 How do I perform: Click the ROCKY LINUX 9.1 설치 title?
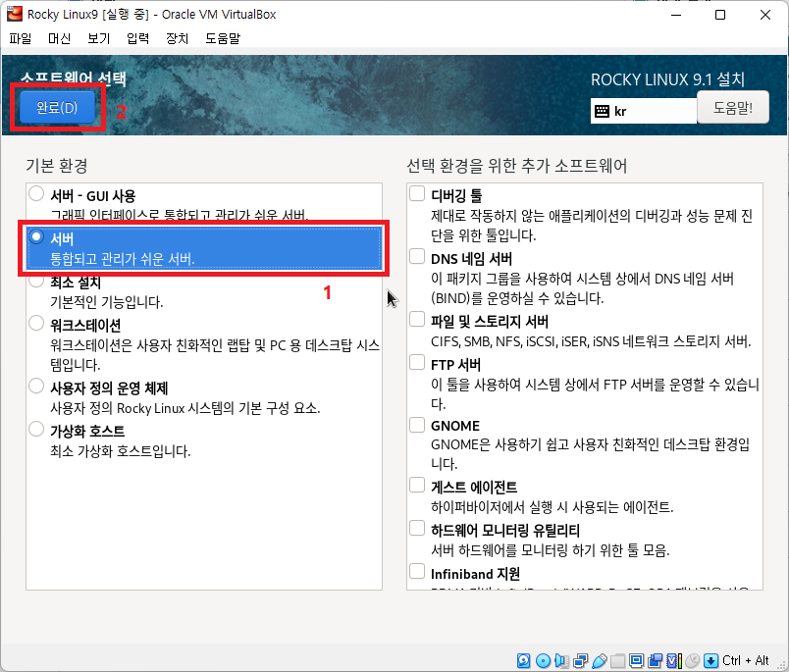(667, 79)
